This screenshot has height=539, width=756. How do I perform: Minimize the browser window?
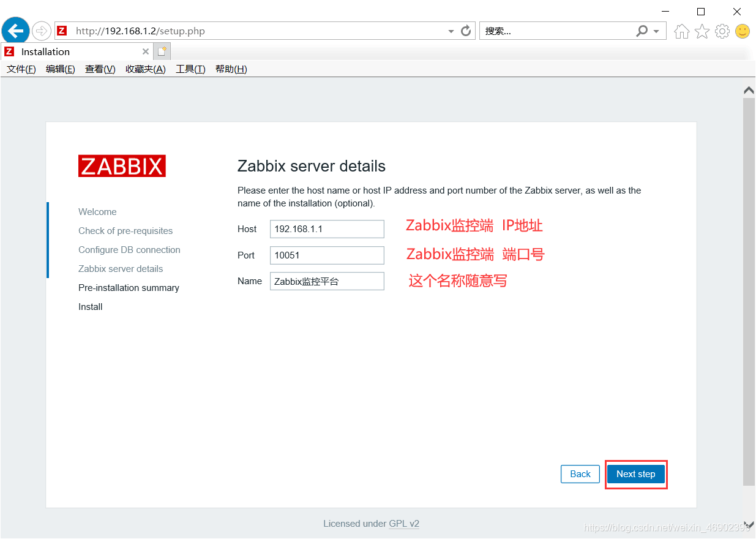(665, 12)
